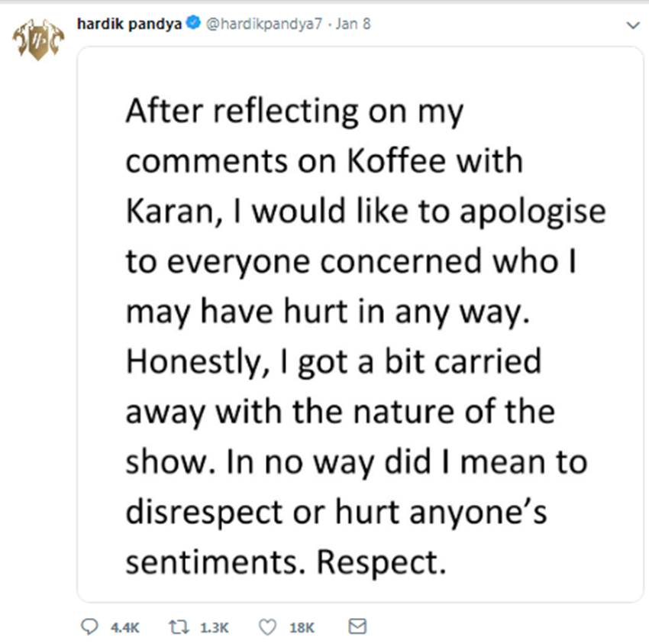
Task: Share via the envelope message icon
Action: tap(357, 627)
